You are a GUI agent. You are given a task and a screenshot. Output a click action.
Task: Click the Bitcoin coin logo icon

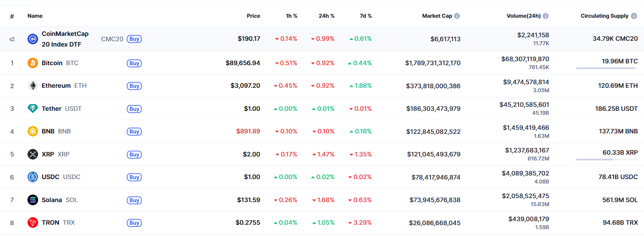point(33,63)
